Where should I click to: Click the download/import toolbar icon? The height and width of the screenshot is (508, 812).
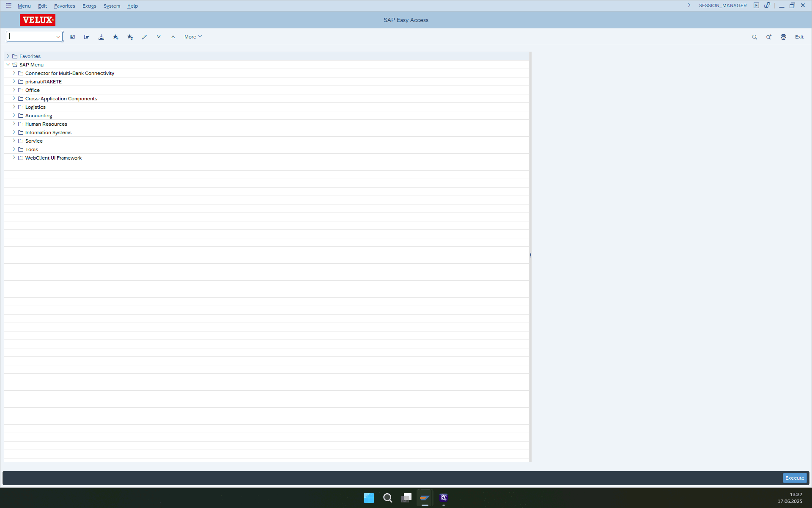pos(101,37)
